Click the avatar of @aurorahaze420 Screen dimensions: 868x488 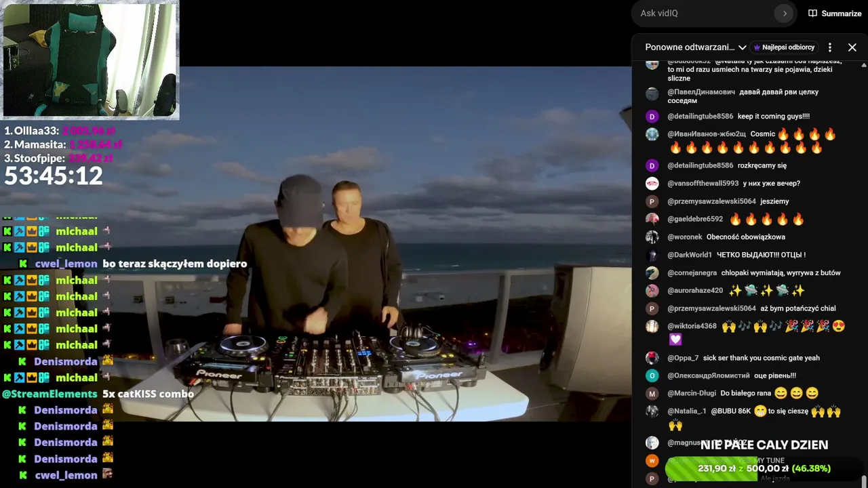652,291
